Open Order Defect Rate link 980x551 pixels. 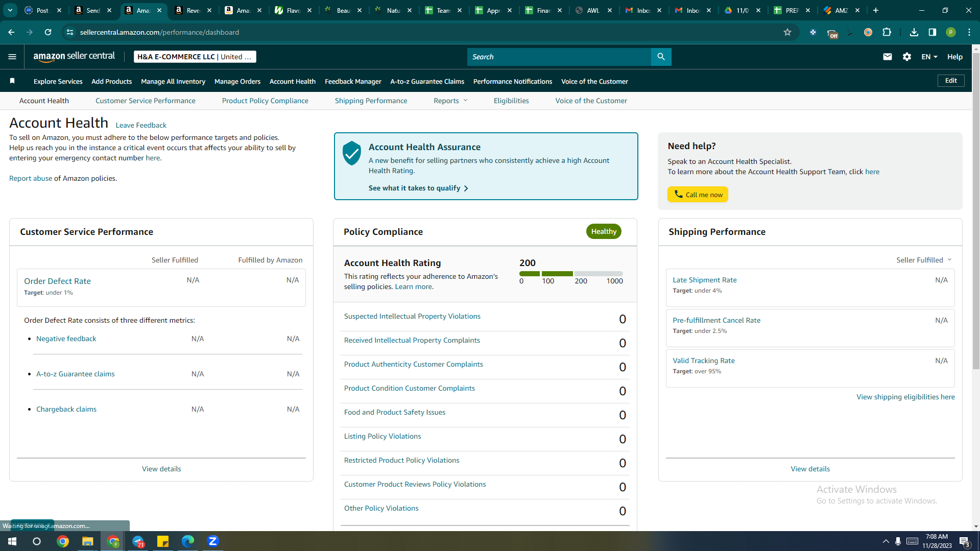57,281
